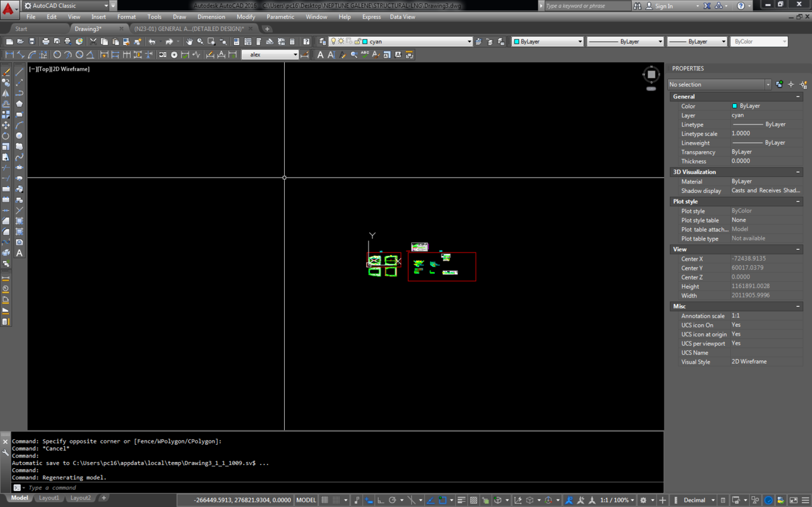Open the Dimension menu

(x=211, y=17)
